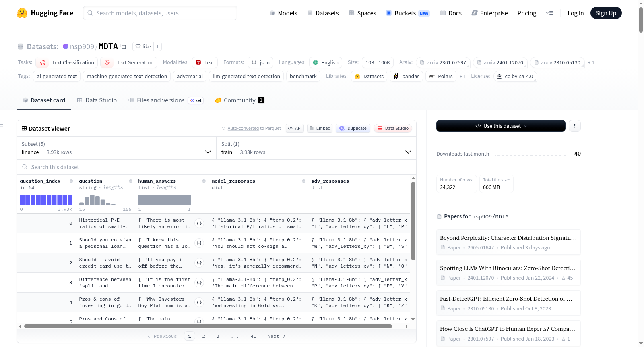Switch to the Data Studio tab
This screenshot has width=644, height=347.
coord(97,100)
